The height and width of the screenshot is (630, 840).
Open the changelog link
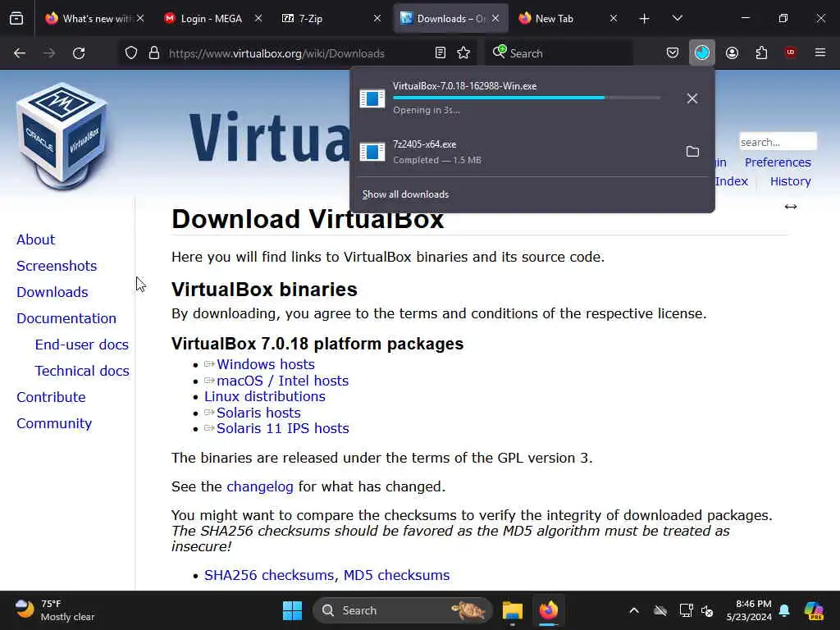tap(260, 486)
